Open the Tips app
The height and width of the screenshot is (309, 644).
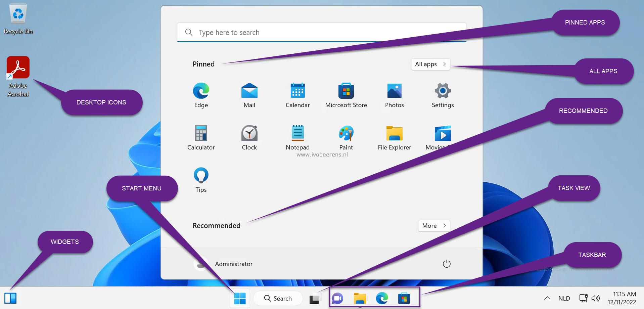coord(201,180)
